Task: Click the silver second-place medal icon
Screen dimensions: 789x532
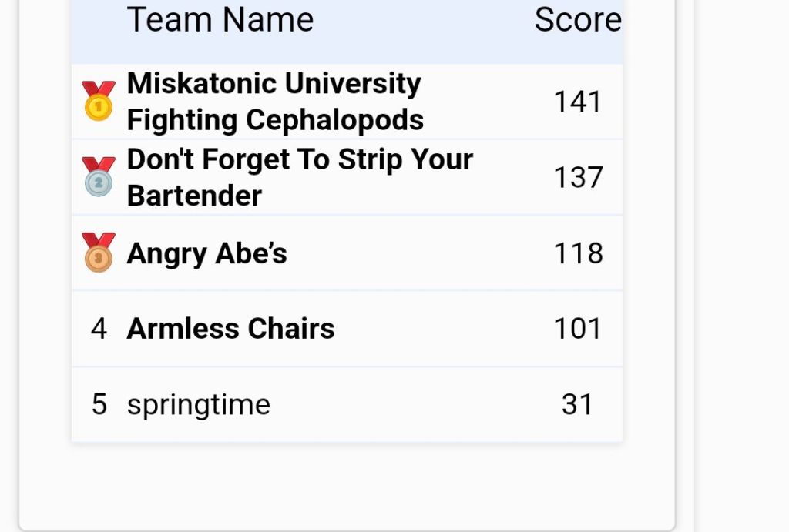Action: click(x=99, y=177)
